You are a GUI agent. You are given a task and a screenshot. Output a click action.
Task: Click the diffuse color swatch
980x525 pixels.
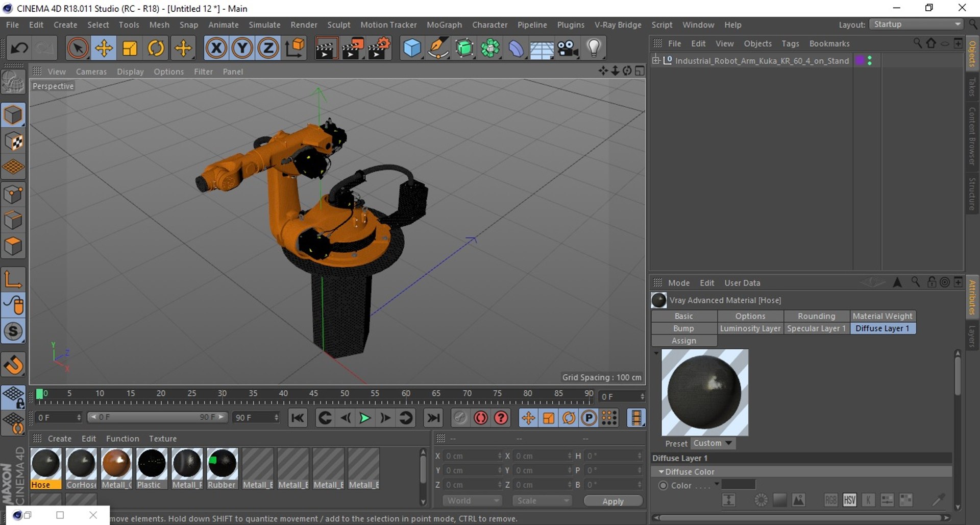[x=738, y=484]
